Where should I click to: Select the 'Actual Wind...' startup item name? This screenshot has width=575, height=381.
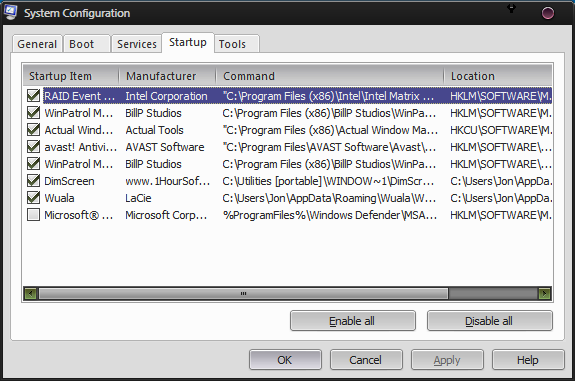point(78,130)
